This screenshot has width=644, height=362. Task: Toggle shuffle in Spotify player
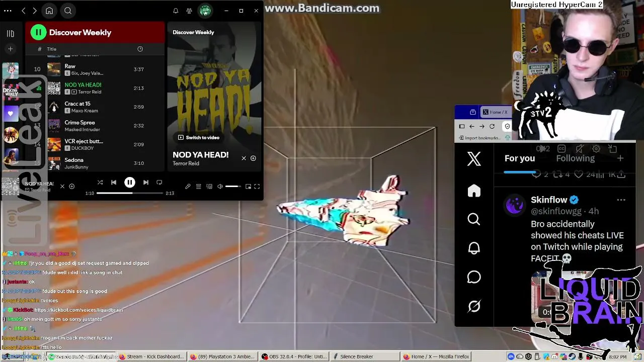100,183
